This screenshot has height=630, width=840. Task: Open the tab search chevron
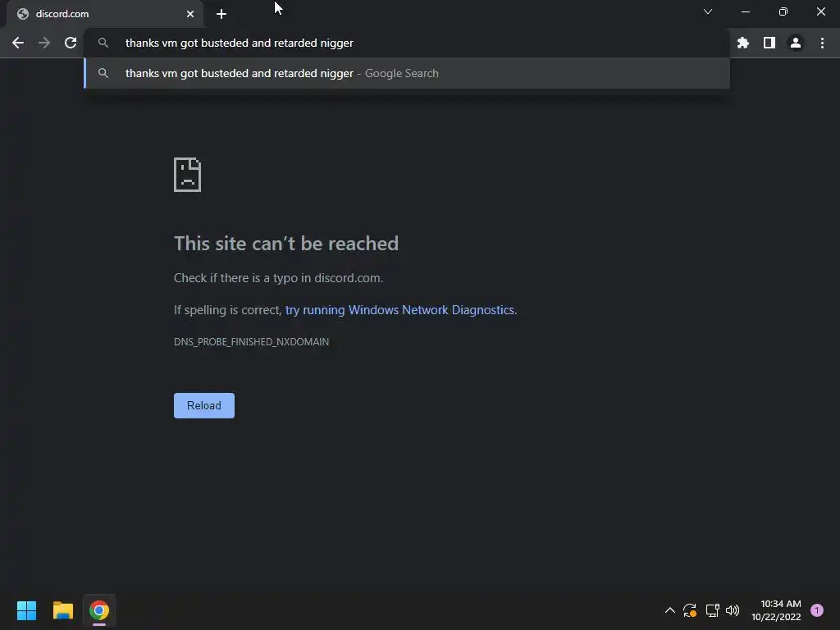coord(708,11)
